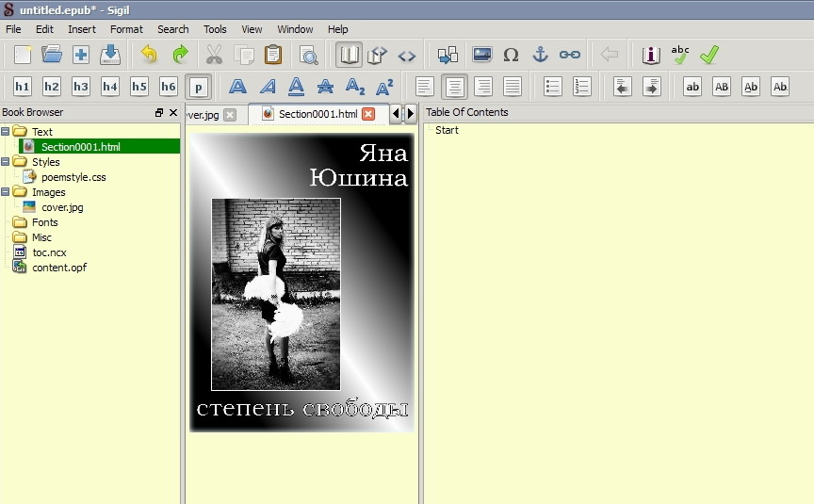Switch to Code View mode
The image size is (814, 504).
click(x=407, y=55)
